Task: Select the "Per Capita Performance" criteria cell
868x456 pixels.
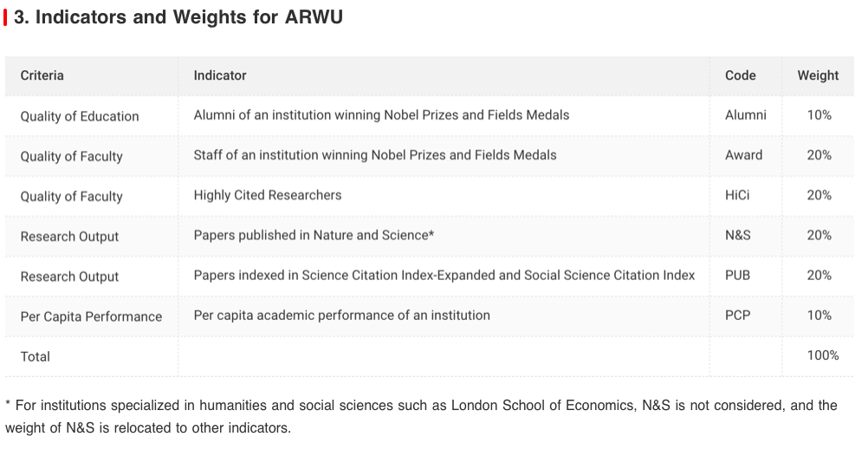Action: [x=91, y=316]
